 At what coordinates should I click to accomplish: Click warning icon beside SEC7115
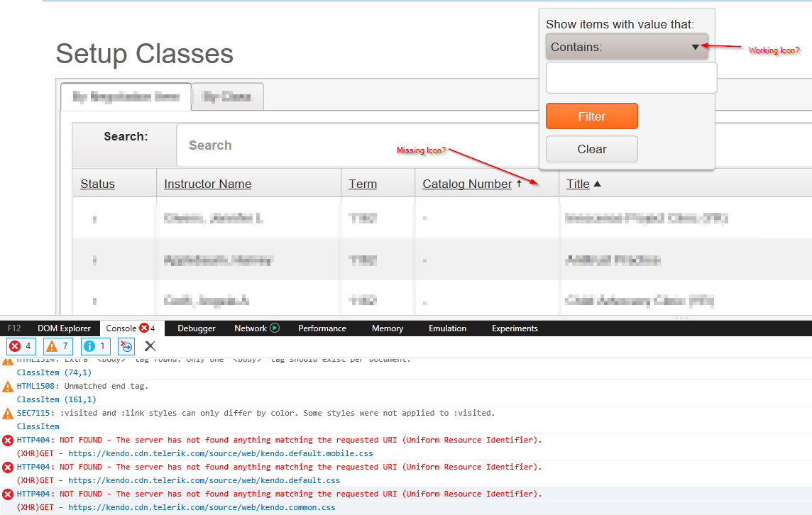pyautogui.click(x=8, y=414)
